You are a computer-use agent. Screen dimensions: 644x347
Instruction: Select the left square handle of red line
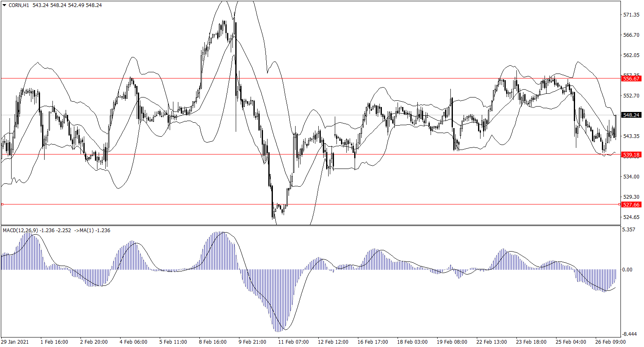[2, 204]
